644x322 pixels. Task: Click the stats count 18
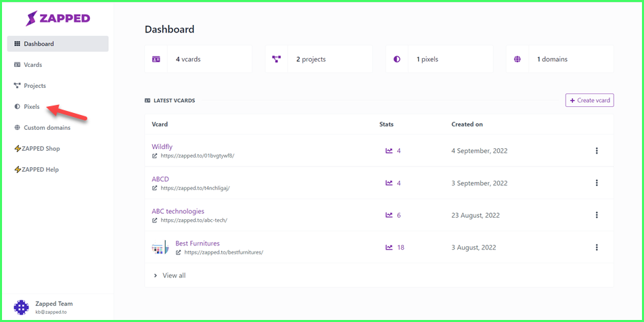(400, 248)
